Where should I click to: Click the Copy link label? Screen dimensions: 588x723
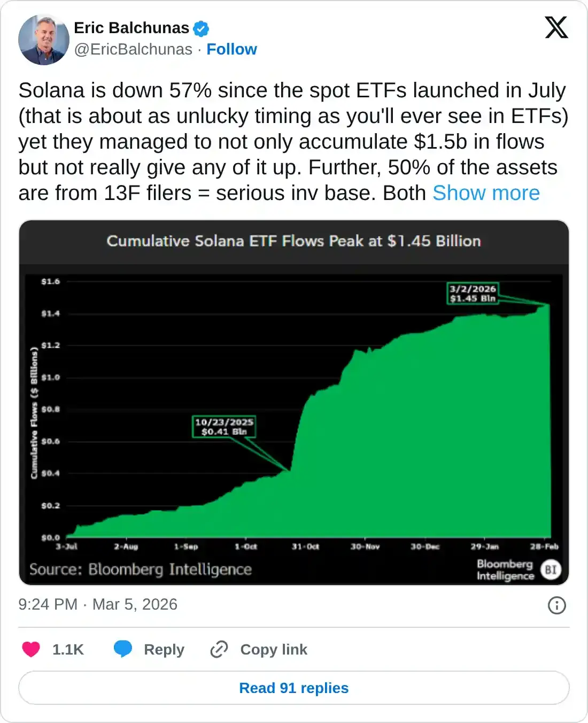coord(274,649)
